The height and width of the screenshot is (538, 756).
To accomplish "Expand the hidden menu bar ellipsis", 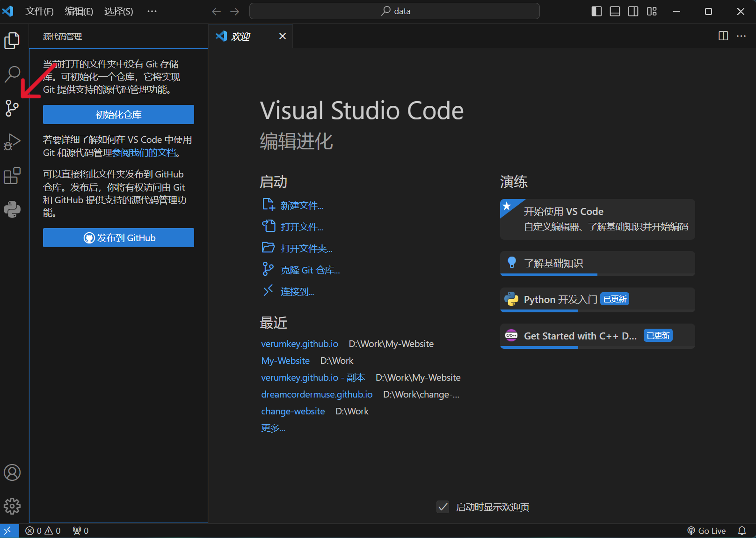I will [x=152, y=11].
